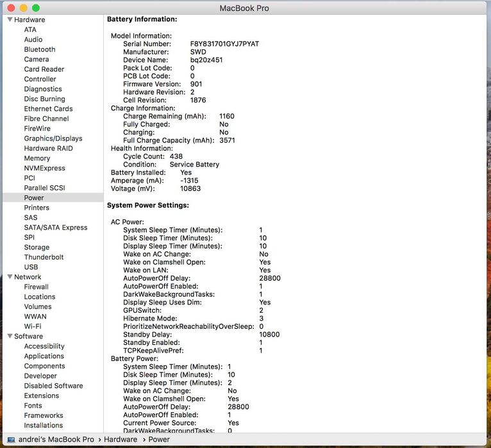Click the Cycle Count value 438
Screen dimensions: 491x448
point(176,156)
